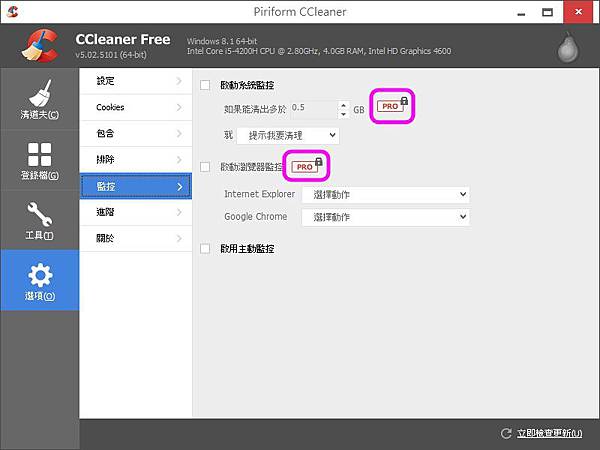
Task: Click the Windows 8.1 64-bit system info text
Action: (x=222, y=41)
